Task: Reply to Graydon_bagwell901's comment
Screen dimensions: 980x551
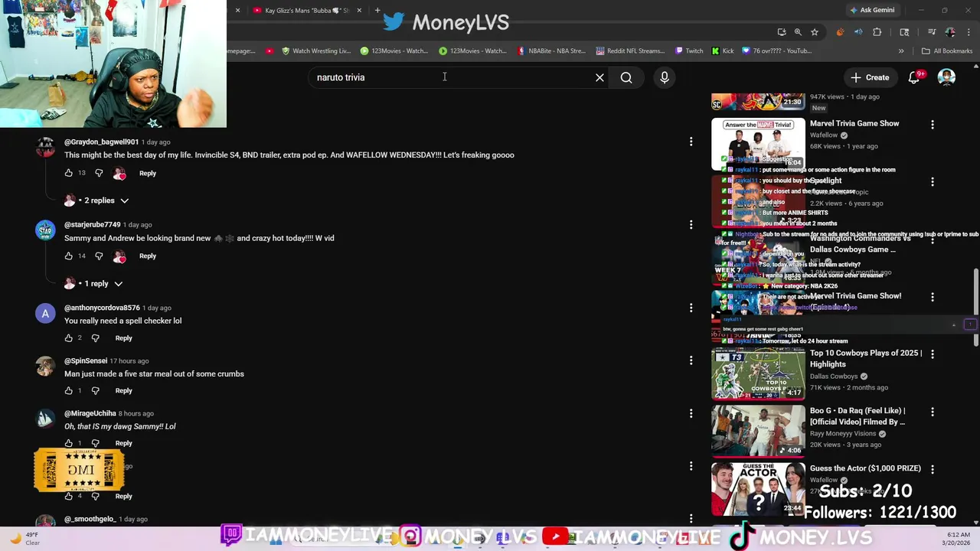Action: point(148,173)
